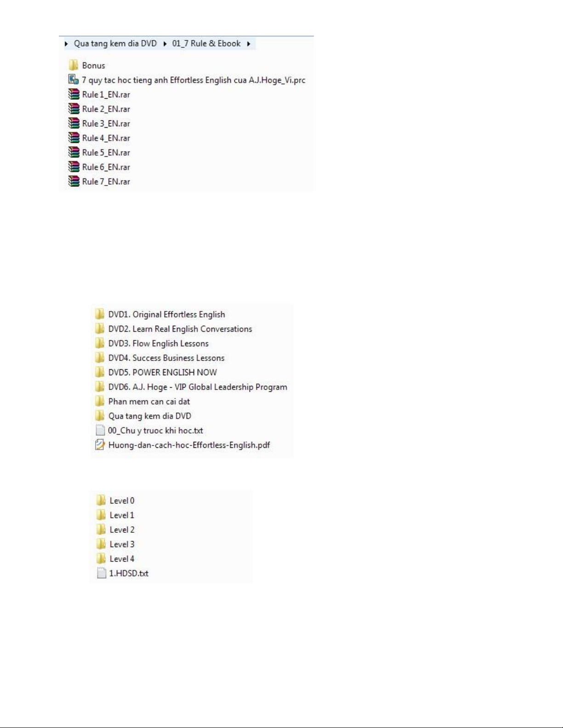
Task: Select the 1.HDSD.txt file icon
Action: coord(102,573)
